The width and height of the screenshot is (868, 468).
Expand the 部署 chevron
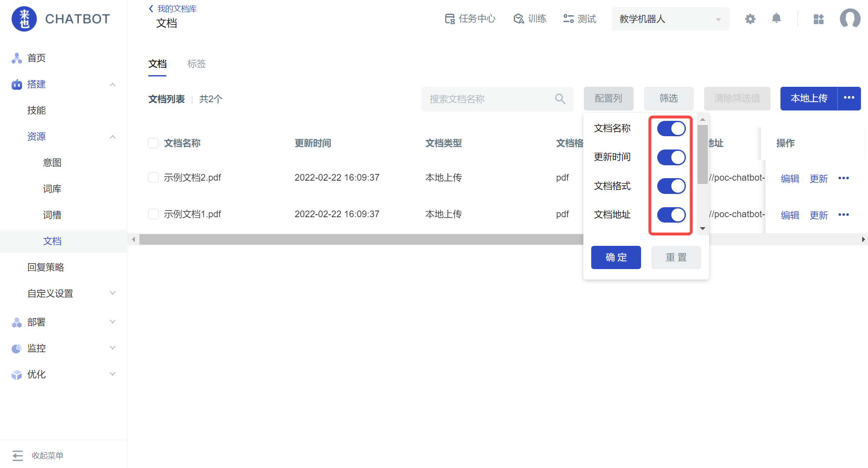(112, 322)
